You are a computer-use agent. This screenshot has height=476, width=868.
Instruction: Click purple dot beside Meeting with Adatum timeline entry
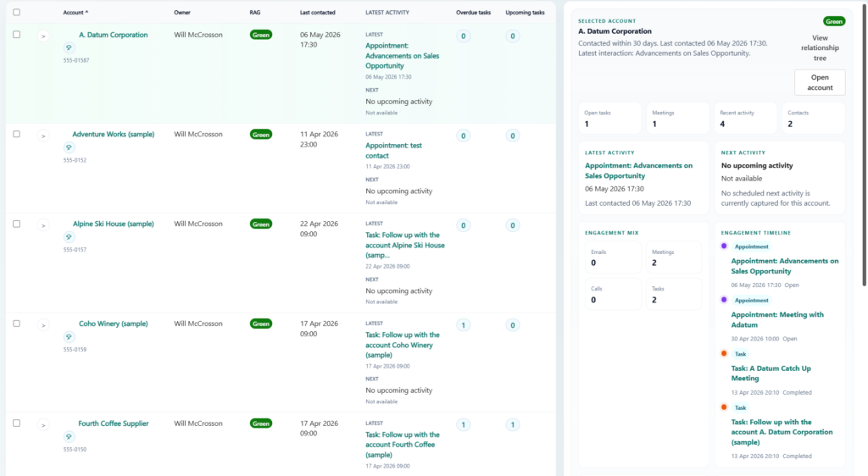pyautogui.click(x=724, y=300)
